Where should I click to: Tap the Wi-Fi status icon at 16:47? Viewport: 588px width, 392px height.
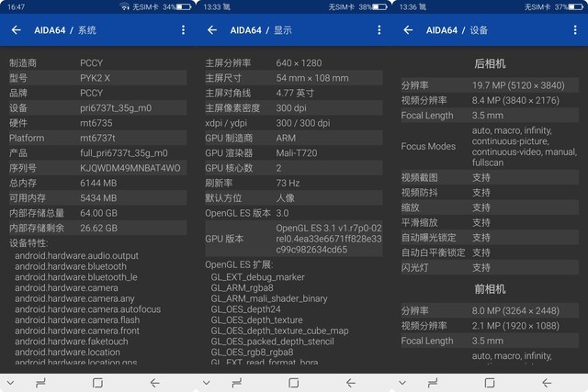[x=125, y=6]
